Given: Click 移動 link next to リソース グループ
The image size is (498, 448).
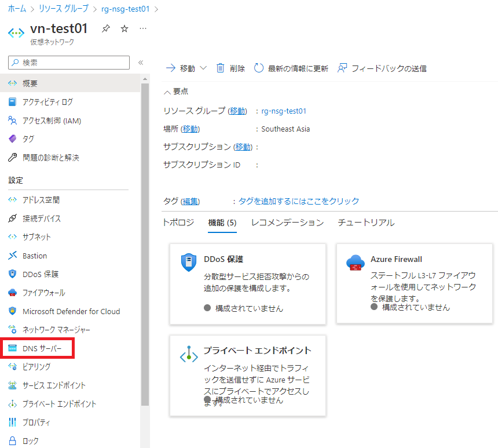Looking at the screenshot, I should coord(237,111).
